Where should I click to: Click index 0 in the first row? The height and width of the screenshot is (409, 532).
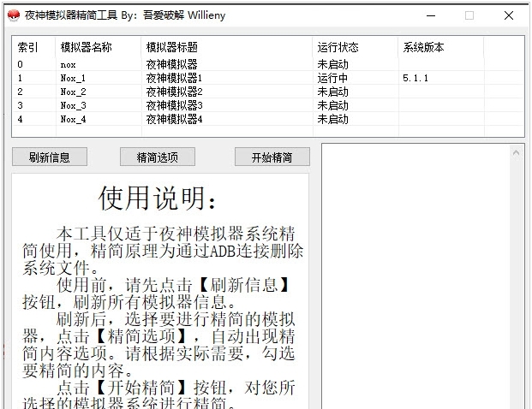click(20, 64)
